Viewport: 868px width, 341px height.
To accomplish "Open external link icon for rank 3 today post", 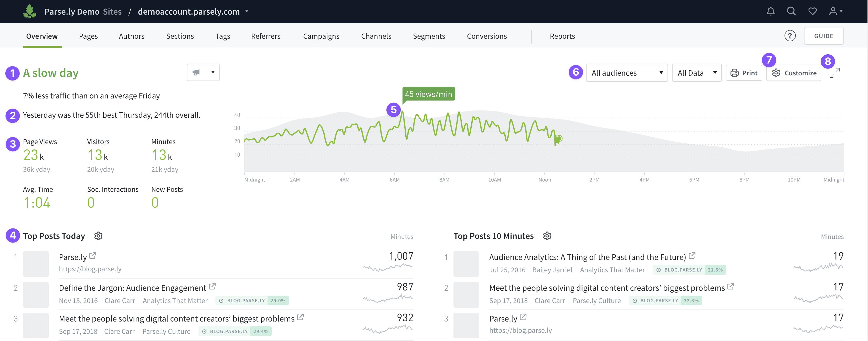I will (x=300, y=317).
